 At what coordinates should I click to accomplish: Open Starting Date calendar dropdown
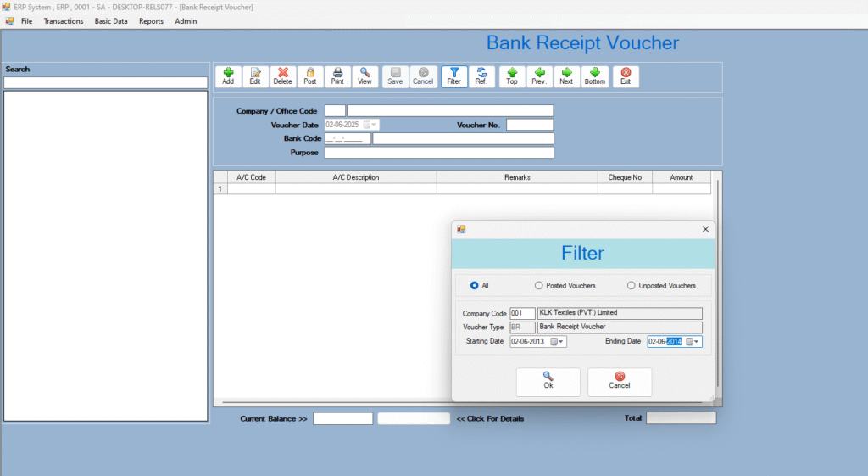[557, 342]
